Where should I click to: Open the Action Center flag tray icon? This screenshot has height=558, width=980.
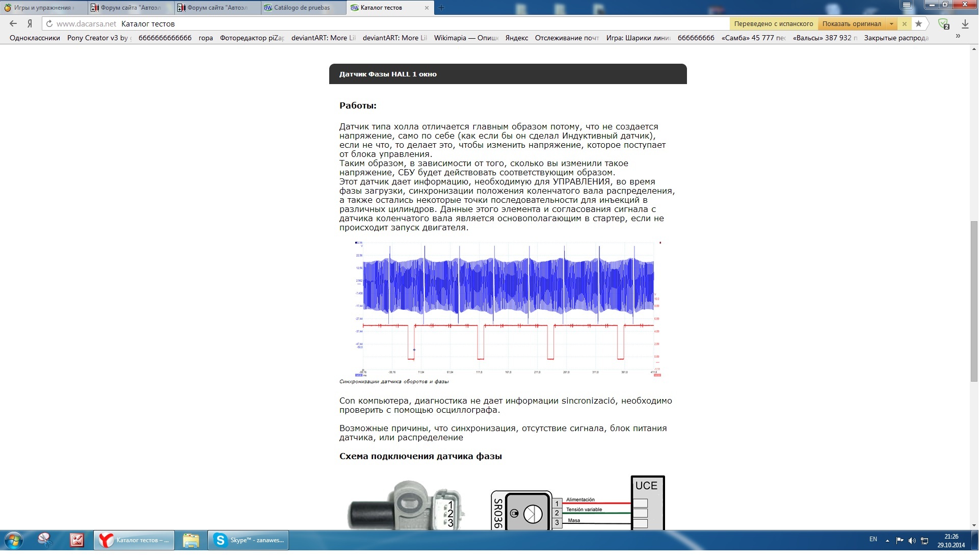[x=899, y=541]
